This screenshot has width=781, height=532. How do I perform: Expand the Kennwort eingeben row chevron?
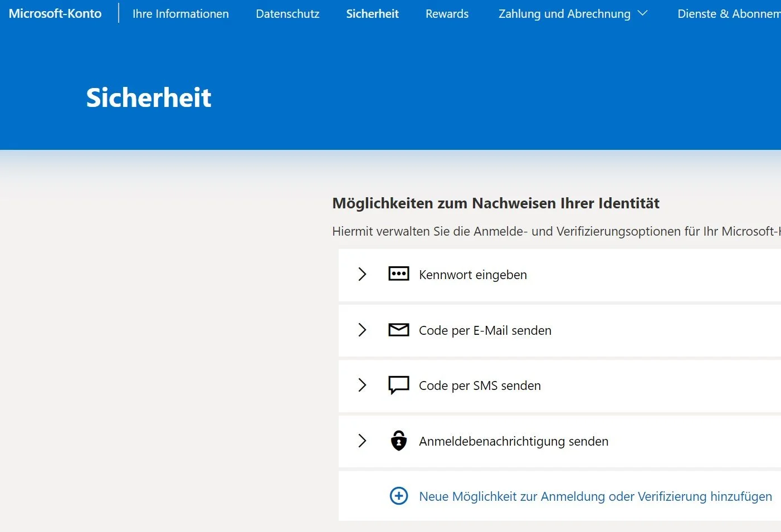(x=362, y=274)
